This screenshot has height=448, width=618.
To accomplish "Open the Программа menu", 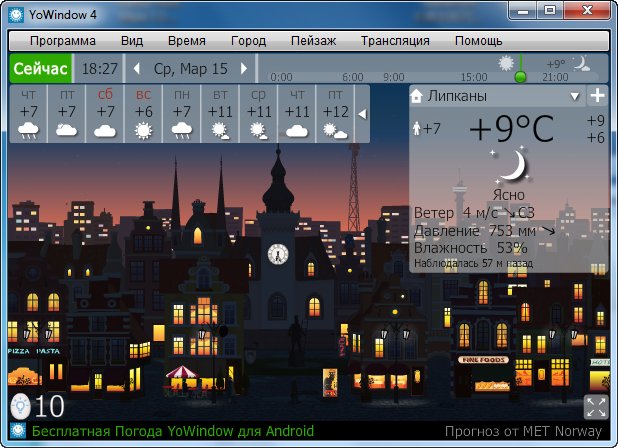I will tap(63, 41).
